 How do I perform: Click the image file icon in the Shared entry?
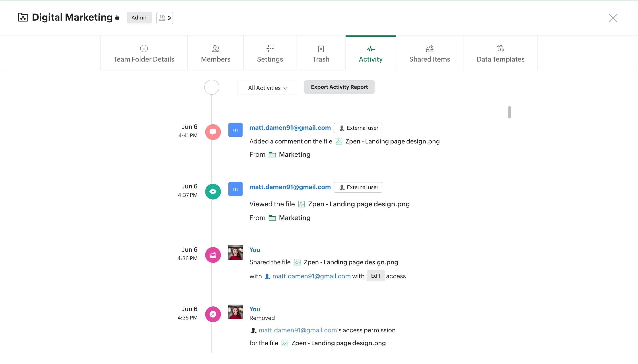[x=297, y=262]
